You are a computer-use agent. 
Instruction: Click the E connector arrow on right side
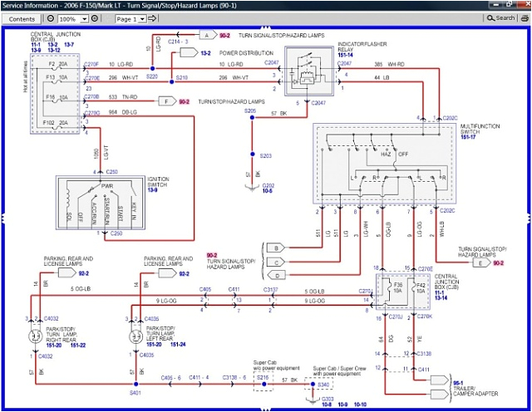480,263
